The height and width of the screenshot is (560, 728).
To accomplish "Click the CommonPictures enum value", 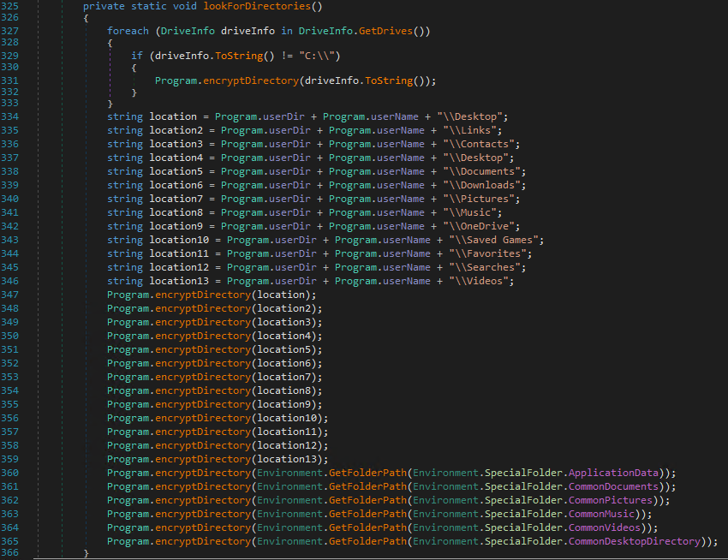I will coord(611,500).
